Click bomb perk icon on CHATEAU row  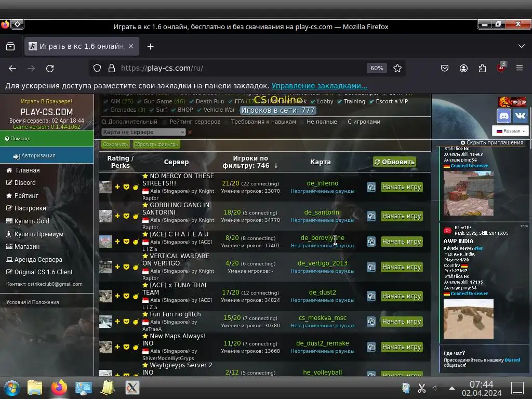[136, 242]
